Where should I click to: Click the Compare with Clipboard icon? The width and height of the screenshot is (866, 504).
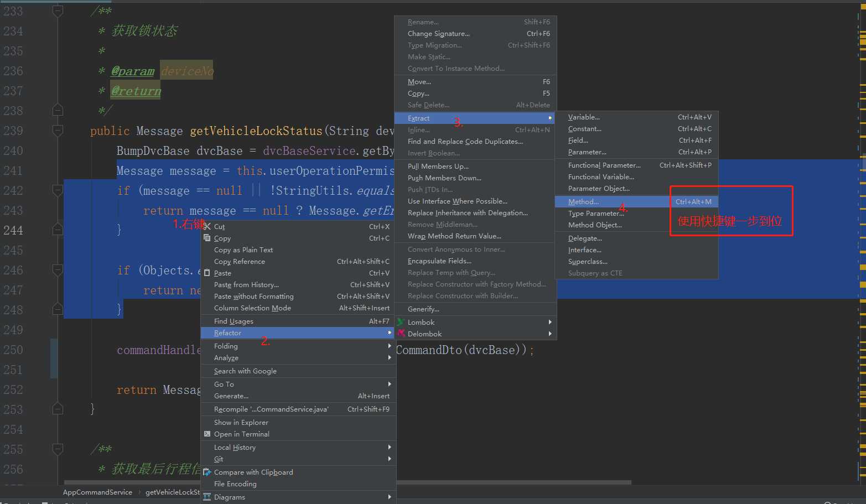click(207, 472)
